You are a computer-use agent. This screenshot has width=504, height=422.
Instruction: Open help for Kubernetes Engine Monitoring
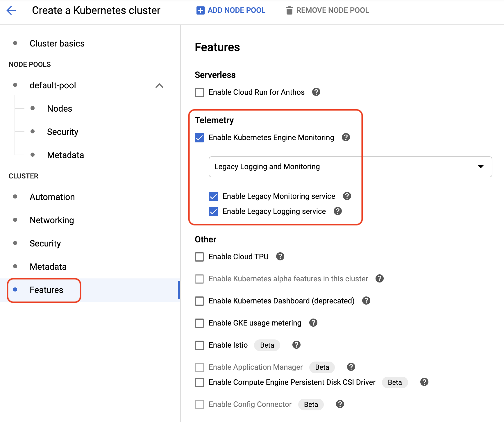click(346, 137)
